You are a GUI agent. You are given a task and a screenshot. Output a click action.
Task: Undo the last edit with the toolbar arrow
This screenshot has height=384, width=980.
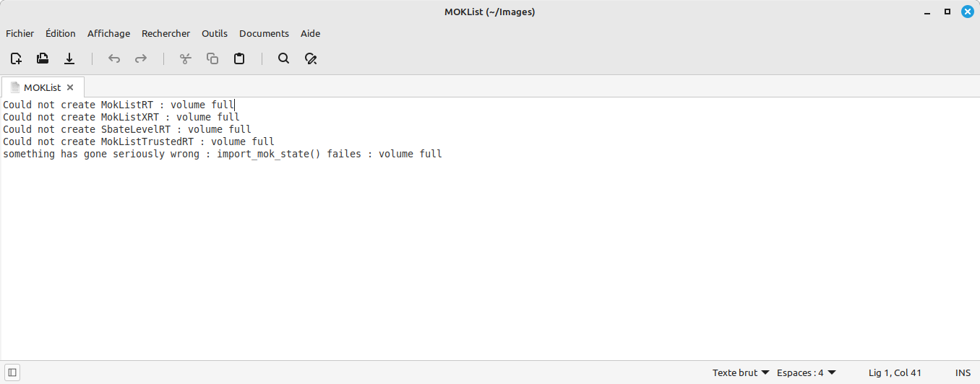click(x=114, y=58)
